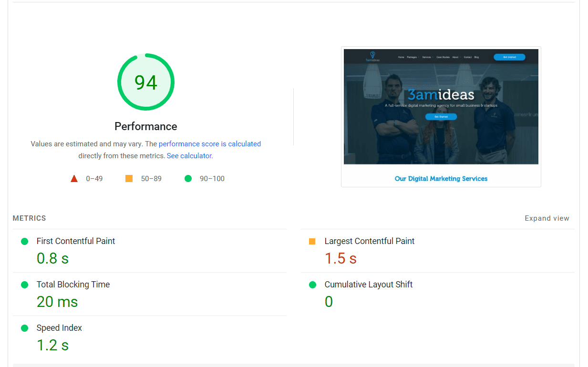The image size is (588, 367).
Task: Click the green dot beside Speed Index
Action: [25, 328]
